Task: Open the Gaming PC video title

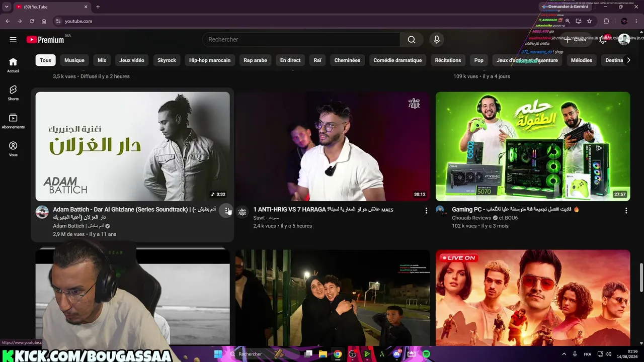Action: pyautogui.click(x=516, y=209)
